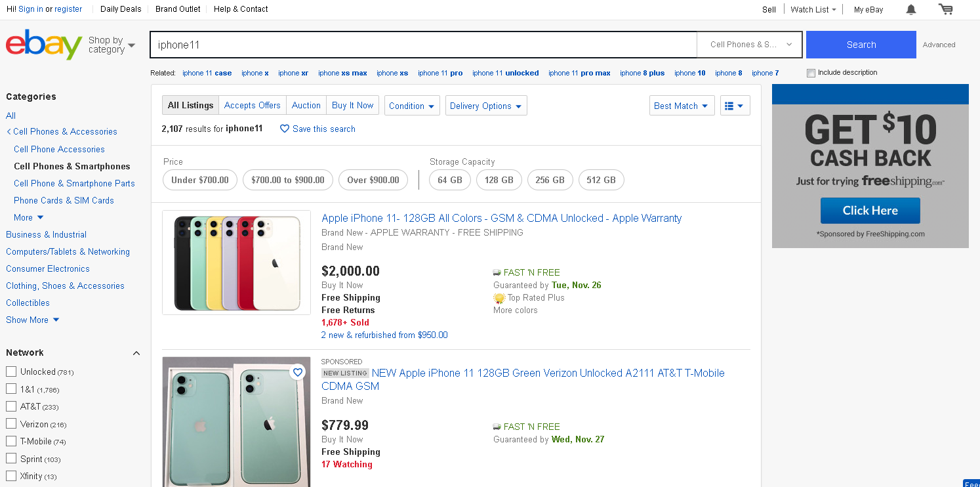This screenshot has width=980, height=487.
Task: Open the search category dropdown
Action: click(751, 45)
